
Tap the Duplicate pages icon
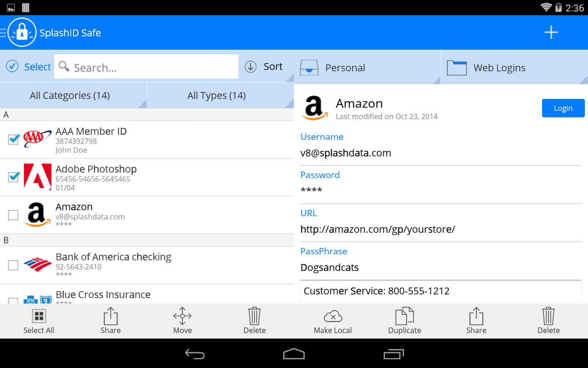pos(405,316)
